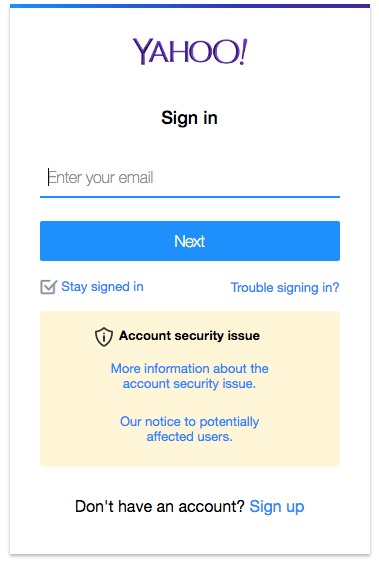Open More information about the account security issue
379x566 pixels.
(x=190, y=376)
